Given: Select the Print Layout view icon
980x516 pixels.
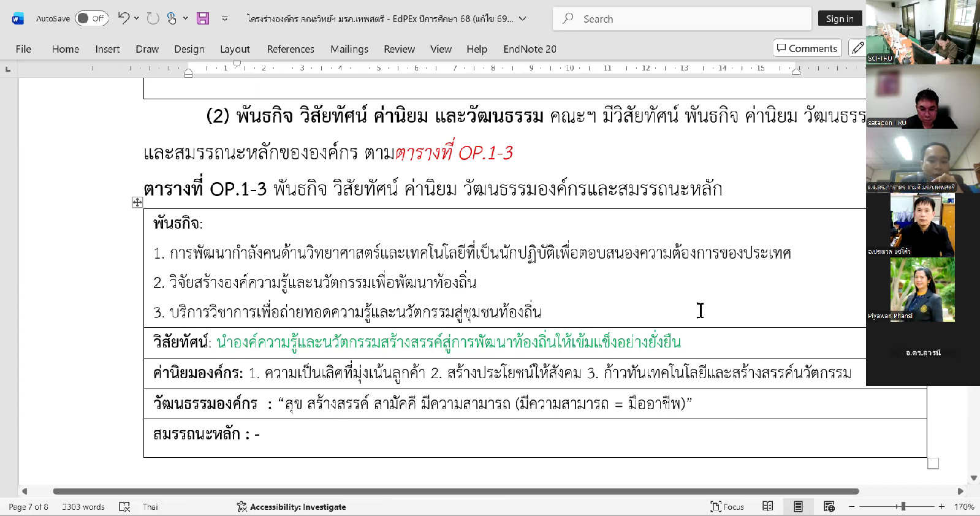Looking at the screenshot, I should click(798, 506).
